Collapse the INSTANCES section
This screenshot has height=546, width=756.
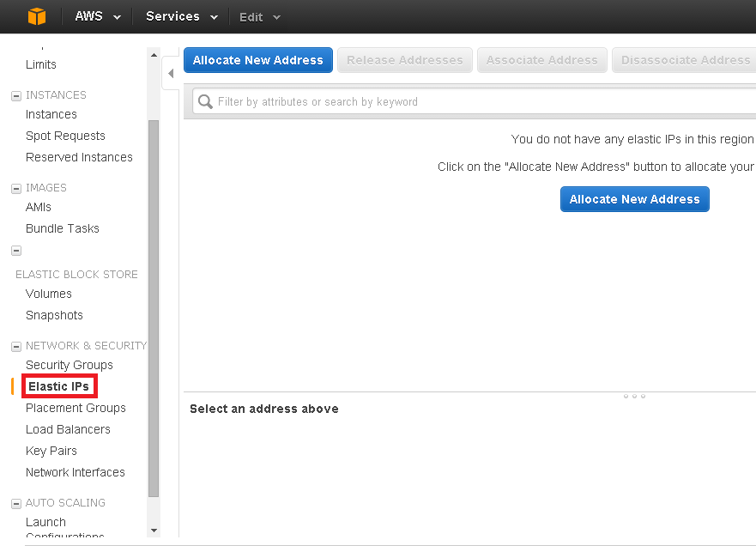tap(16, 95)
